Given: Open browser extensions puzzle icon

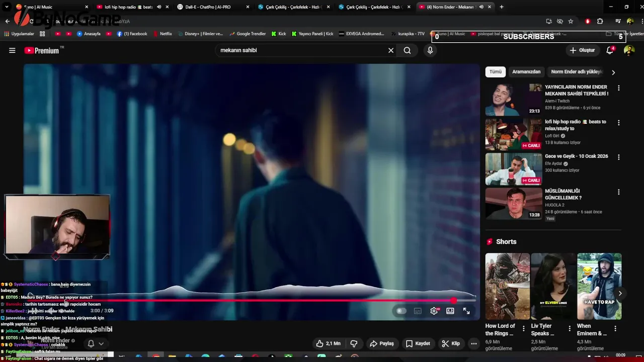Looking at the screenshot, I should pyautogui.click(x=600, y=21).
